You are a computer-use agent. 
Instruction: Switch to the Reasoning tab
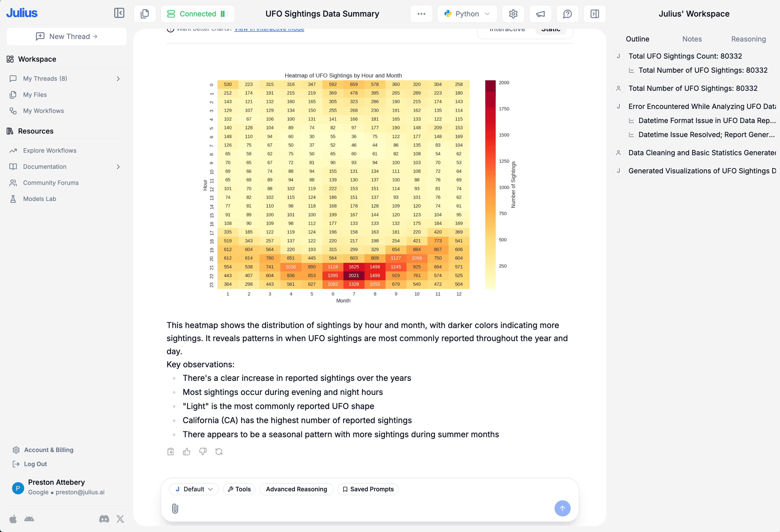[x=748, y=39]
